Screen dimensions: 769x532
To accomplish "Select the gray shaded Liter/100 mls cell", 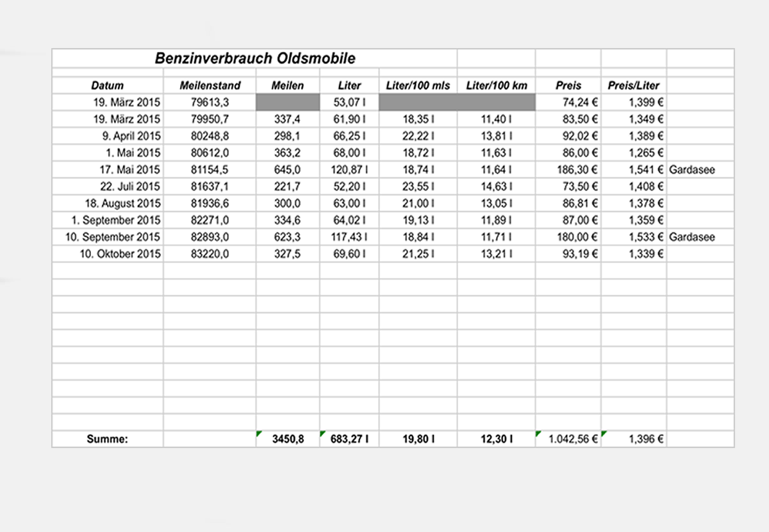I will pyautogui.click(x=418, y=102).
